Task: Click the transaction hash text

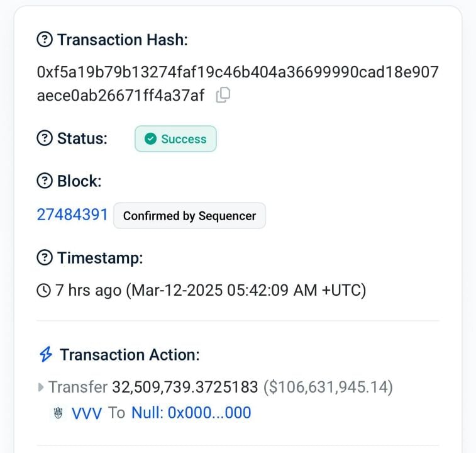Action: [x=238, y=84]
